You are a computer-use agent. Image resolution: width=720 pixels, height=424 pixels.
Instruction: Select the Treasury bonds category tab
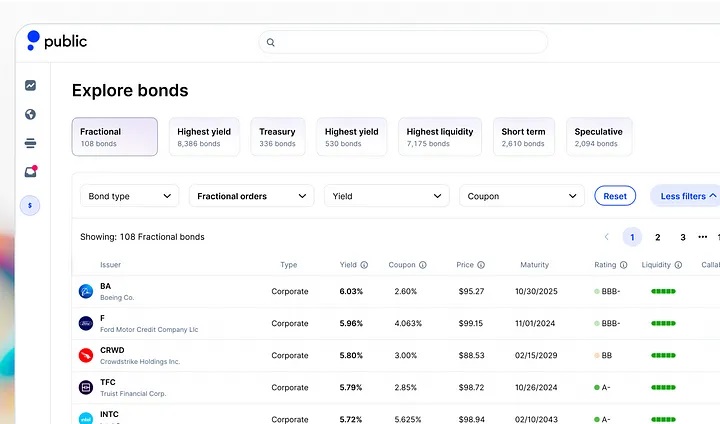[x=277, y=137]
